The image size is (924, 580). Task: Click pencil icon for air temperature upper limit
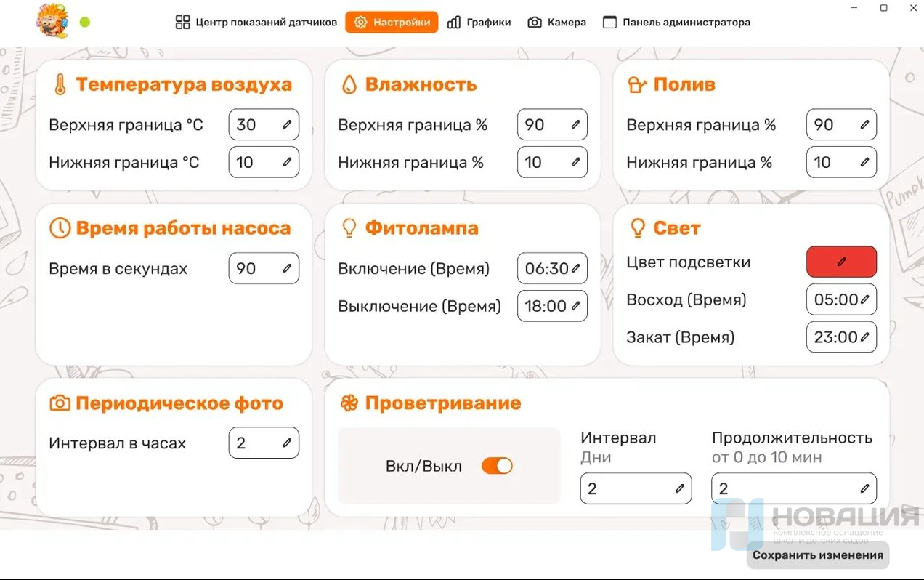click(x=287, y=125)
